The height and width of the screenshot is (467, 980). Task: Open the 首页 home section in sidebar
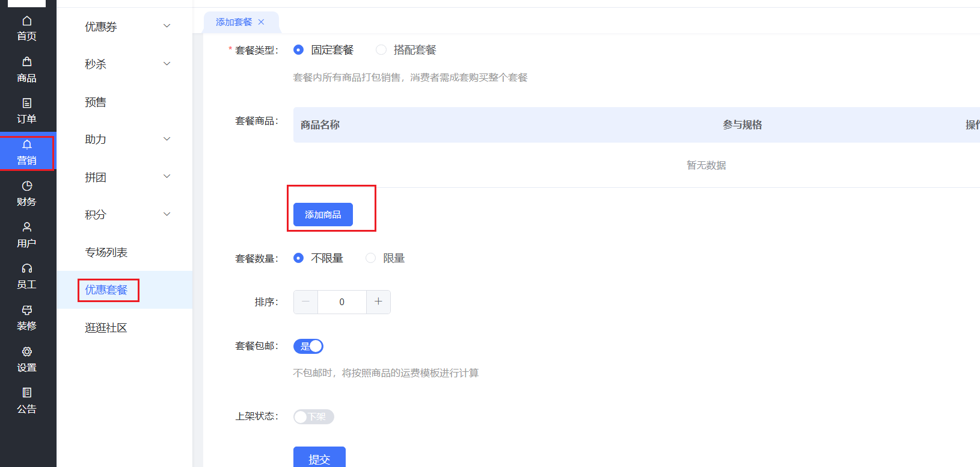(x=26, y=28)
